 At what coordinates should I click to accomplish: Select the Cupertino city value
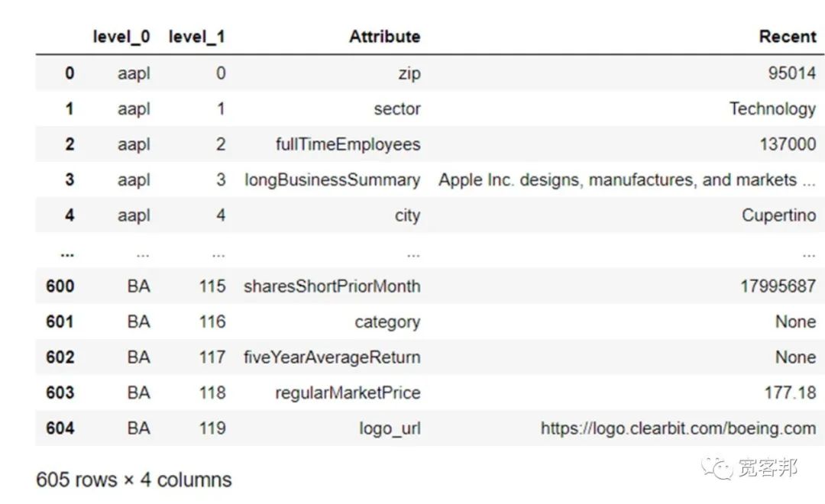tap(778, 215)
